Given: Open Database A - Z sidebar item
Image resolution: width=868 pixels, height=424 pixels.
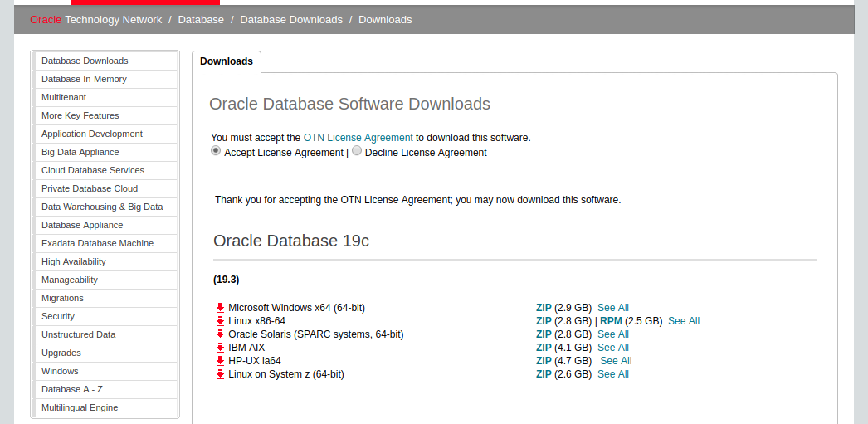Looking at the screenshot, I should tap(105, 390).
